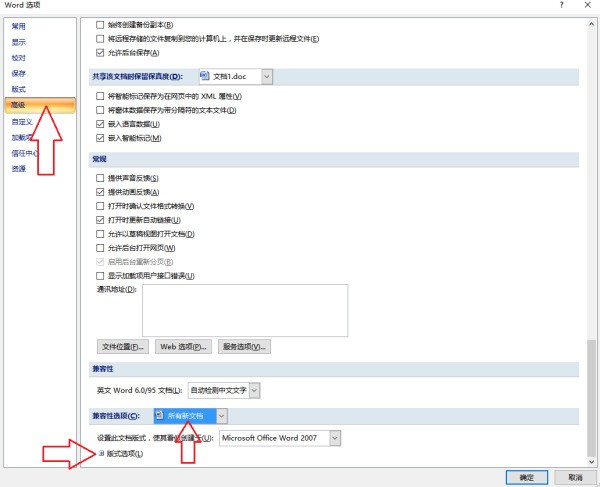The height and width of the screenshot is (487, 600).
Task: Toggle 嵌入智能标记 checkbox
Action: coord(100,138)
